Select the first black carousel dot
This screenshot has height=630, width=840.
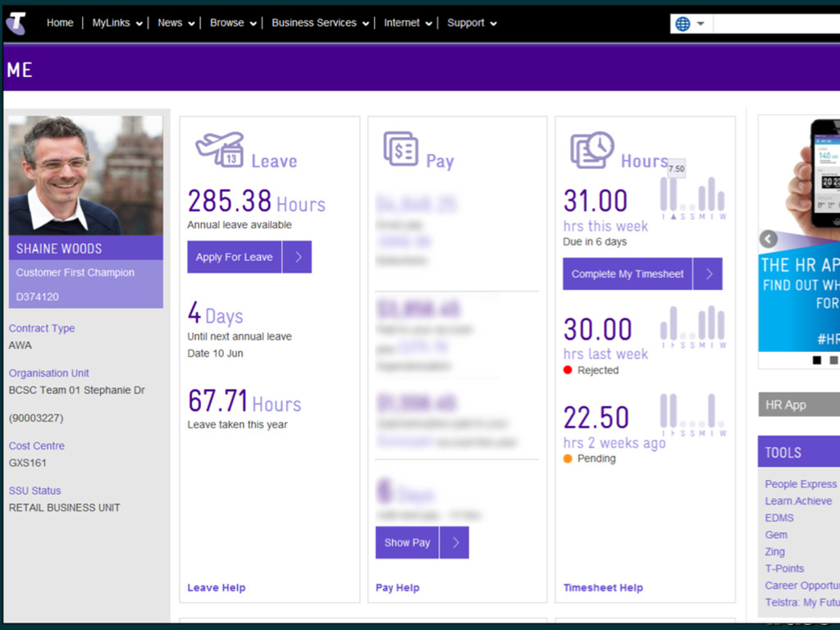tap(817, 360)
